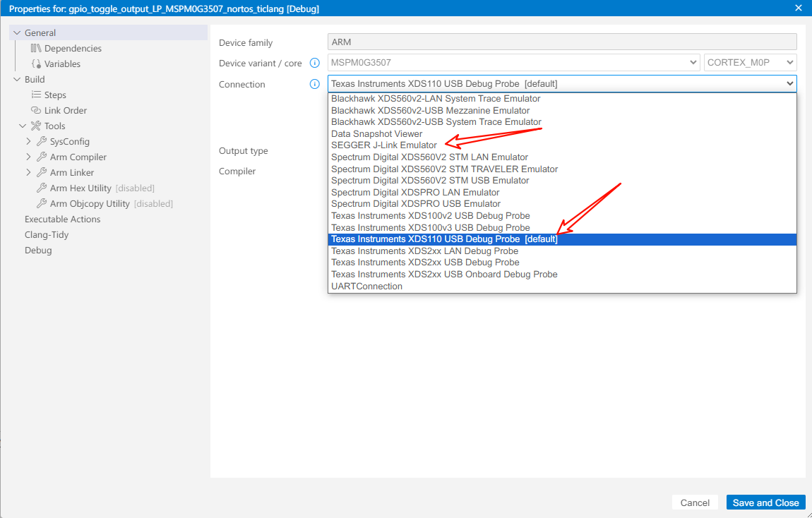Viewport: 812px width, 518px height.
Task: Pick Texas Instruments XDS100v3 USB Debug Probe
Action: (562, 227)
